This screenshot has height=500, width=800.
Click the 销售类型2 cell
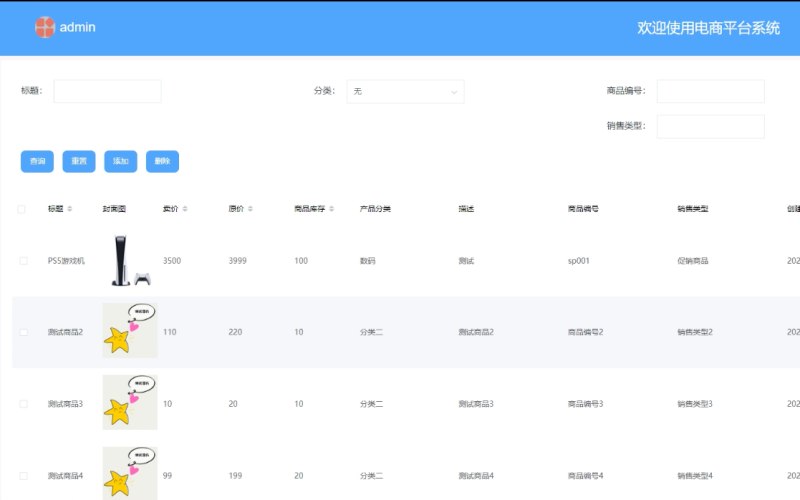[695, 332]
